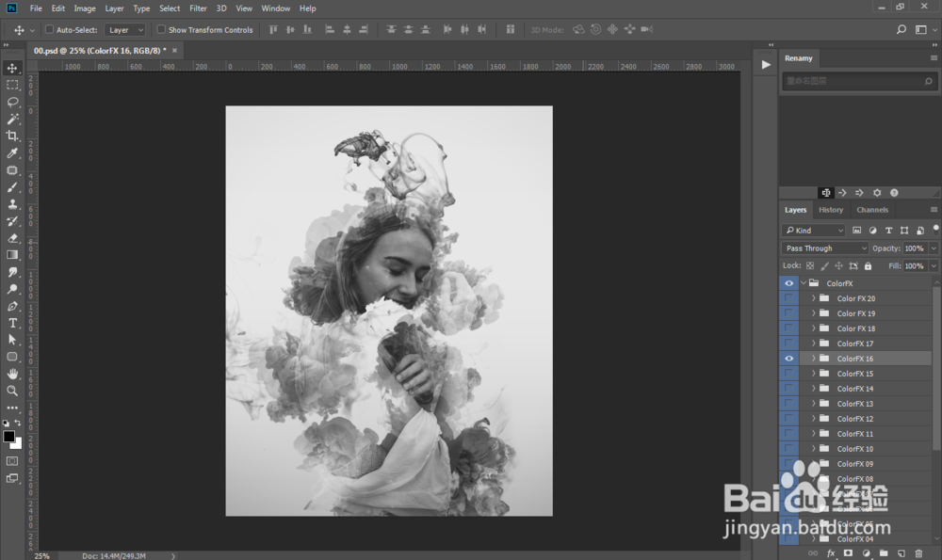Click the 25% zoom level field
This screenshot has height=560, width=942.
point(41,556)
